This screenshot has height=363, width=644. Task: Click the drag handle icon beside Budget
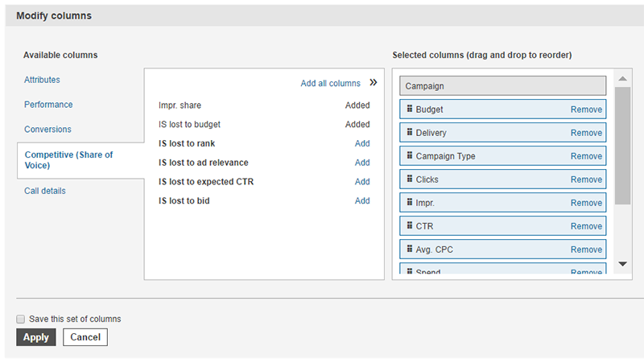click(x=409, y=109)
